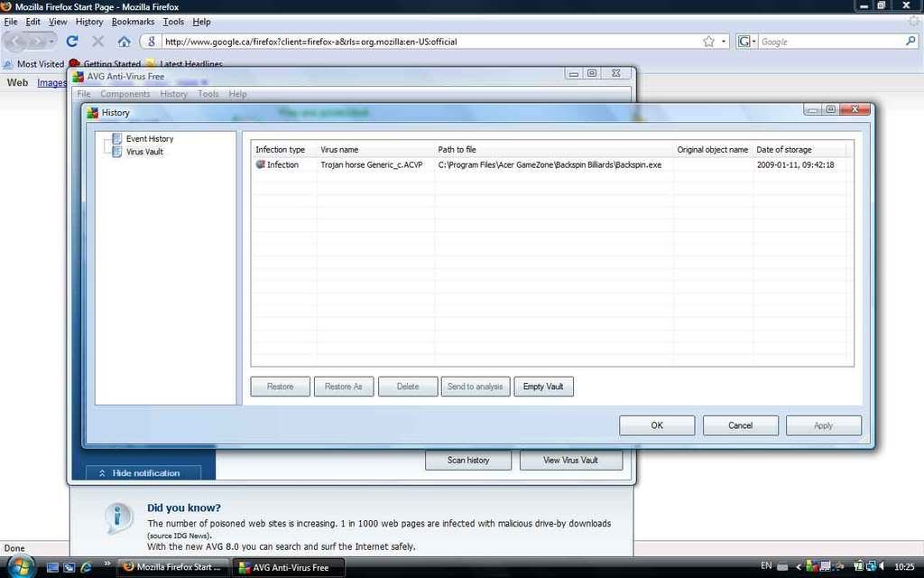Click the '2009-01-11, 09:42:18' date cell

[796, 164]
